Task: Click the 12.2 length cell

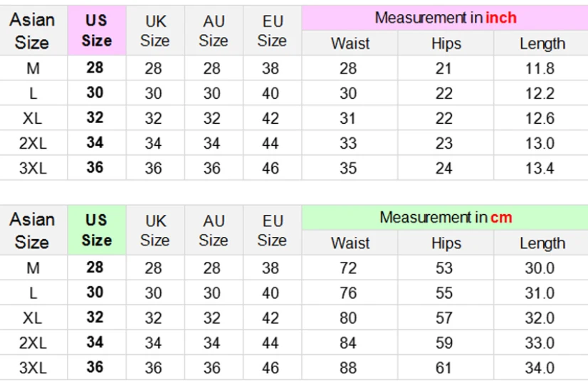Action: click(540, 94)
